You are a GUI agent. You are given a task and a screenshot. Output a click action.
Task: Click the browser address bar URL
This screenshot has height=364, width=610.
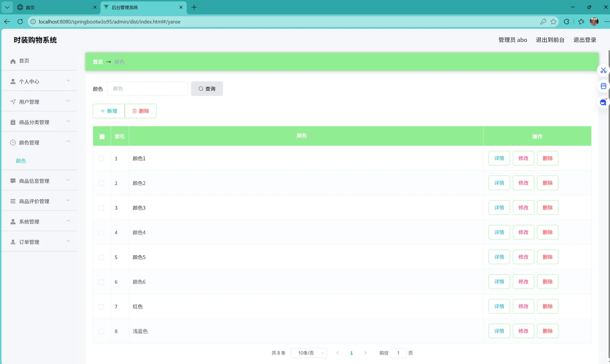tap(110, 22)
